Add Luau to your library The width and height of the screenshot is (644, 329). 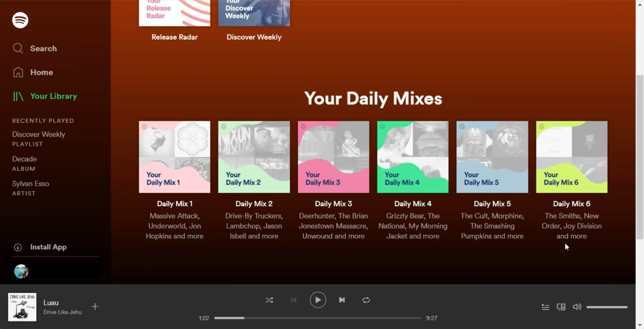[x=95, y=307]
